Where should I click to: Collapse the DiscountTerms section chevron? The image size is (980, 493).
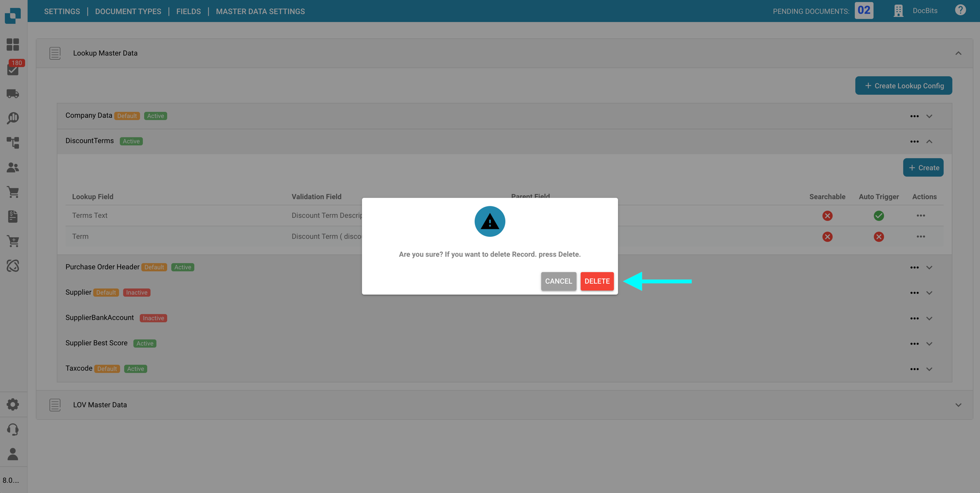(x=929, y=142)
